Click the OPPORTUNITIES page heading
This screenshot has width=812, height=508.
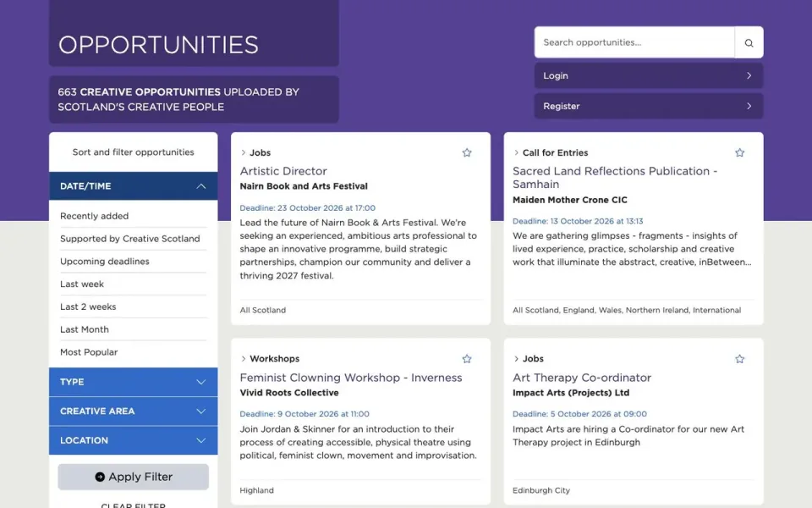158,45
